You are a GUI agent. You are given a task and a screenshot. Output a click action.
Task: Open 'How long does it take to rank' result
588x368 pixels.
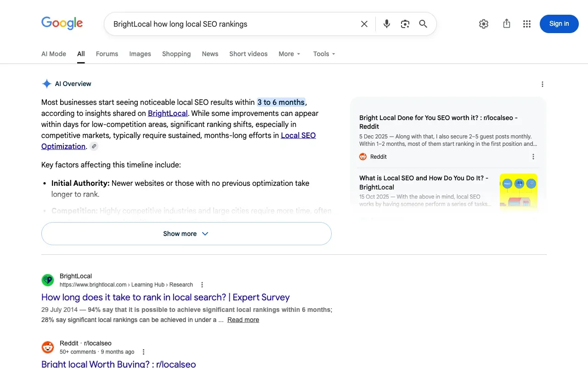(165, 297)
